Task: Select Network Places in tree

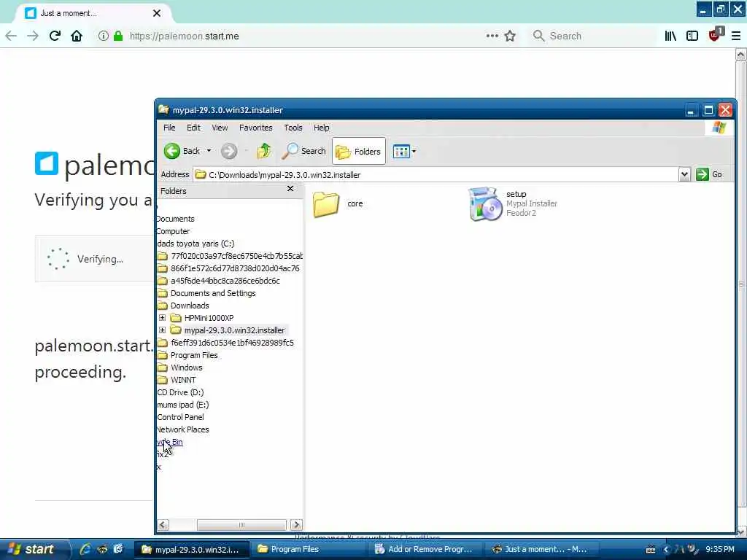Action: 183,429
